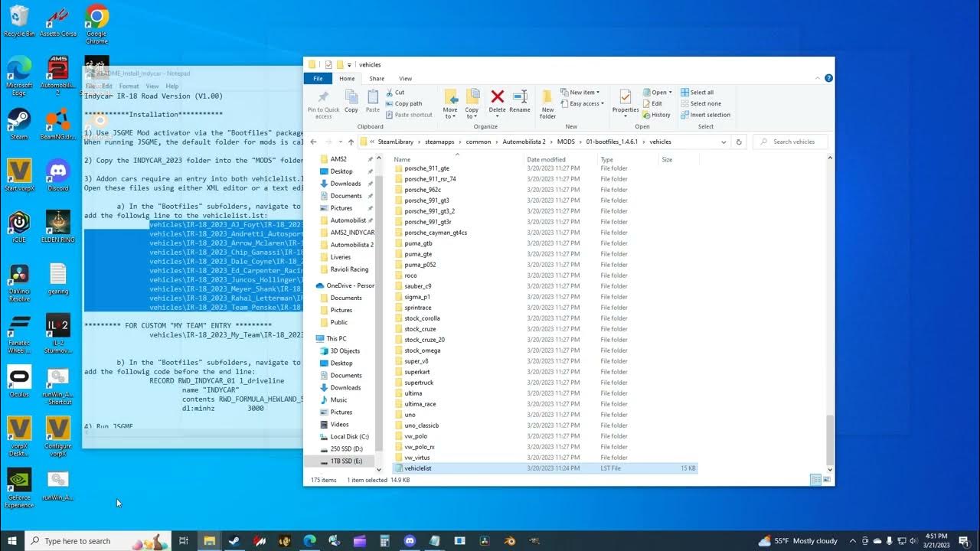Click Paste shortcut command
980x551 pixels.
[409, 115]
